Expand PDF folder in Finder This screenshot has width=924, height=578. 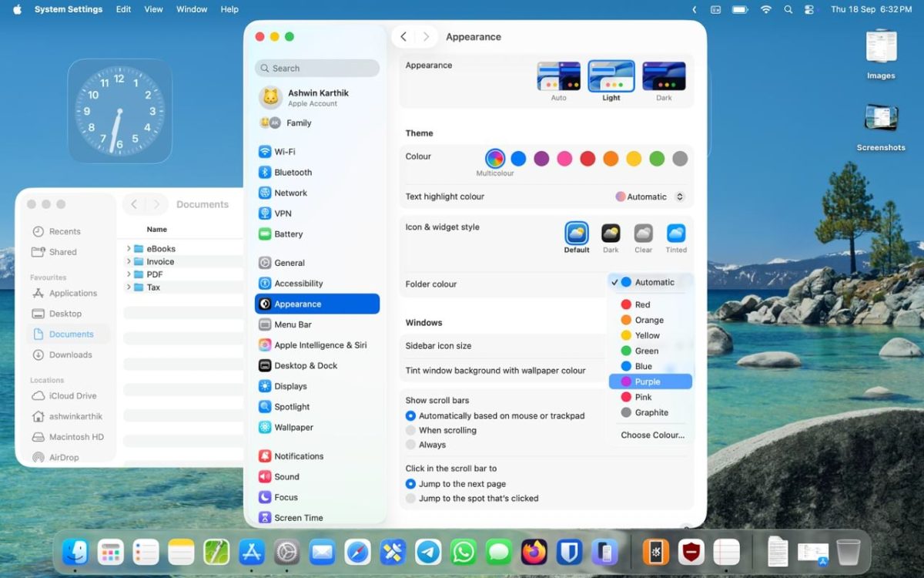[129, 274]
